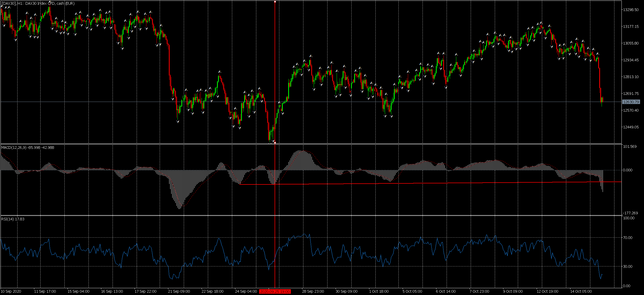Select the red vertical line's top handle
This screenshot has width=644, height=295.
[x=275, y=2]
